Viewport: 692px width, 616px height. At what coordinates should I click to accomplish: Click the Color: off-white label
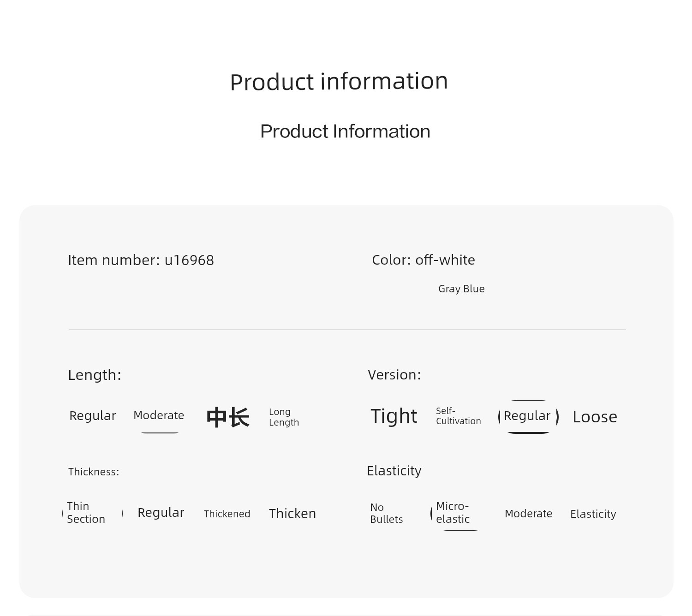pyautogui.click(x=424, y=260)
